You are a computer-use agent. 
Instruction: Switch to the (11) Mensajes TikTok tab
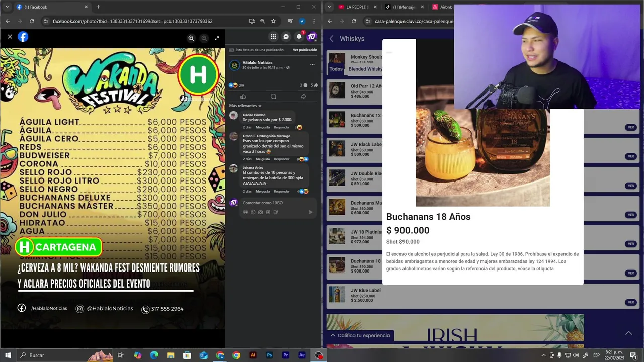point(404,7)
